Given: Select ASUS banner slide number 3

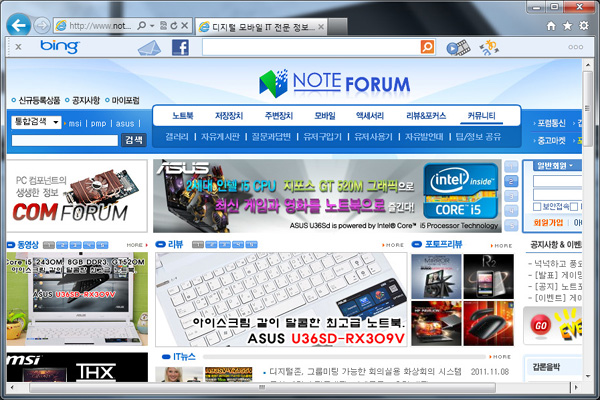Looking at the screenshot, I should point(511,196).
